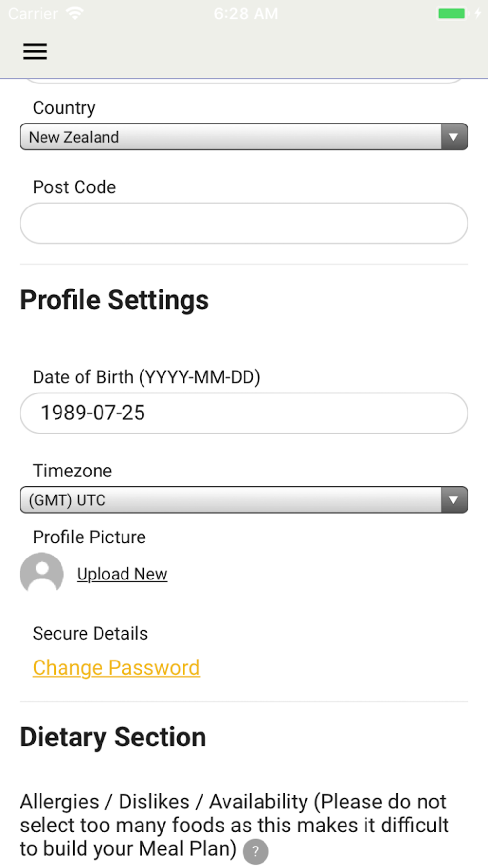
Task: Tap the green battery indicator
Action: (x=451, y=13)
